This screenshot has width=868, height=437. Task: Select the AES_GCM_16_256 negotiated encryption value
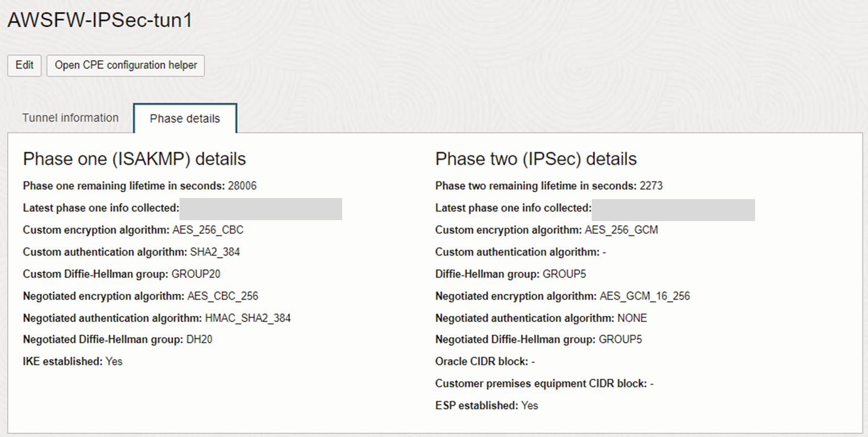coord(645,296)
